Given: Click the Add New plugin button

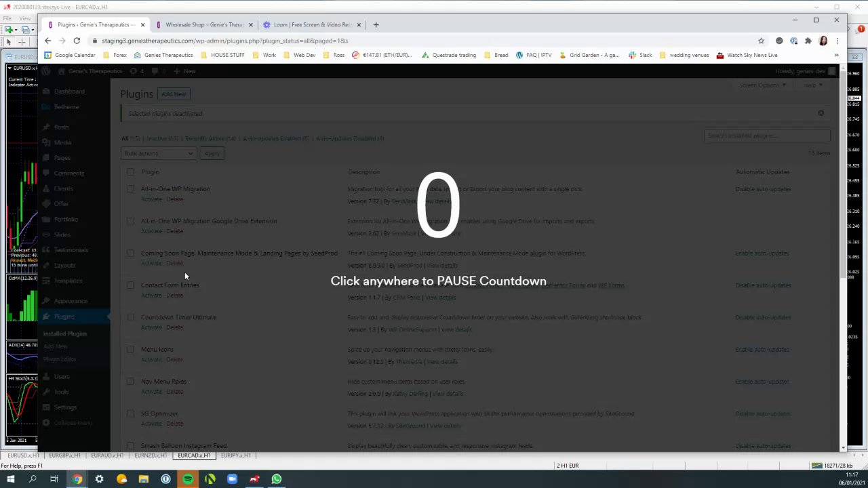Looking at the screenshot, I should 174,94.
